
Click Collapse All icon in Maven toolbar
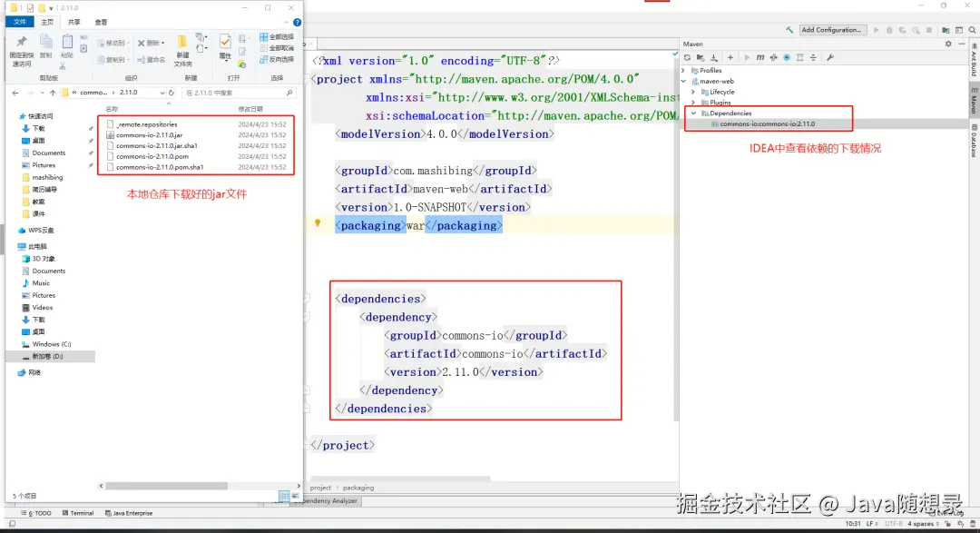click(813, 57)
